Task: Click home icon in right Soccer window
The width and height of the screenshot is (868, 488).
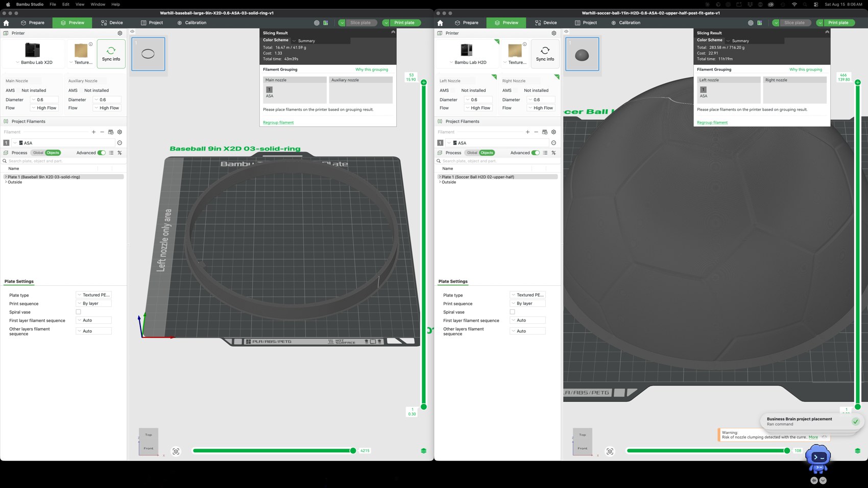Action: [440, 23]
